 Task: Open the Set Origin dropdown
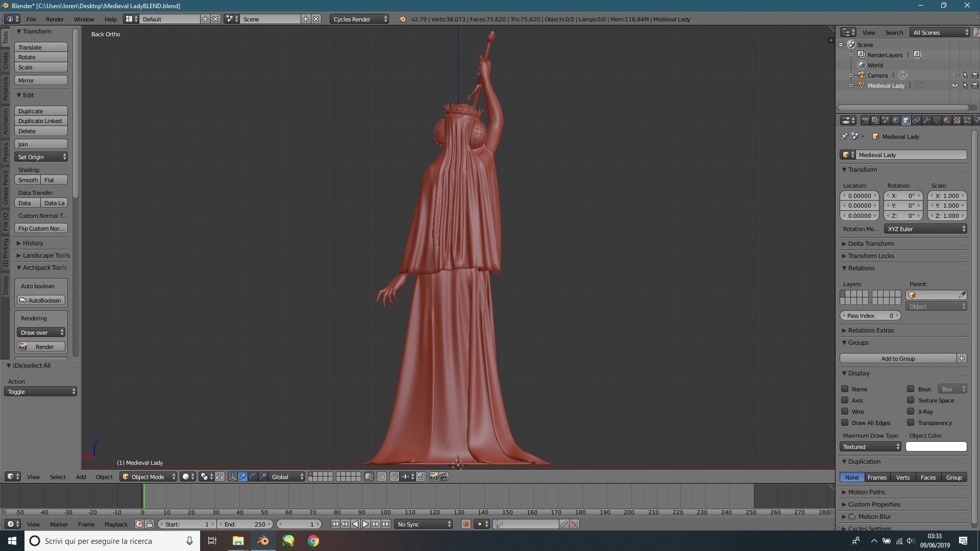point(41,157)
